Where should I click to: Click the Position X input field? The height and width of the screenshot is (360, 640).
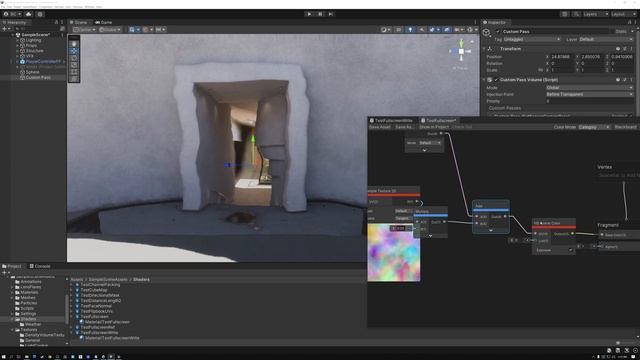point(562,57)
